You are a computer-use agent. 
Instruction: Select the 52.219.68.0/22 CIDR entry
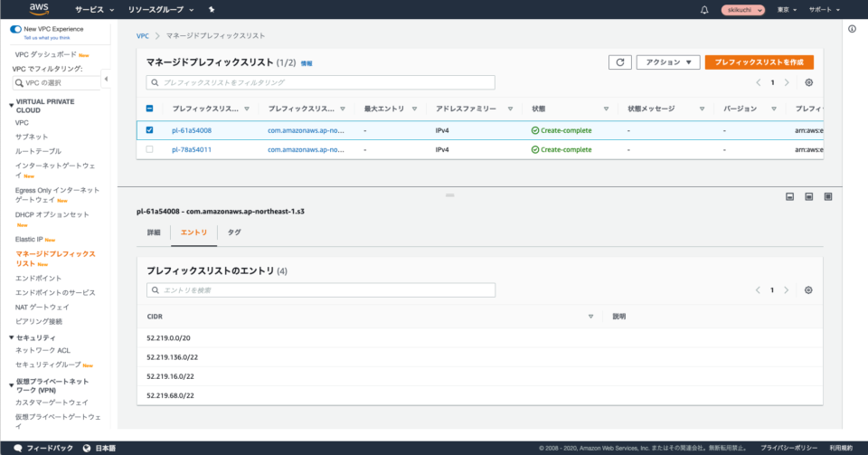tap(171, 396)
